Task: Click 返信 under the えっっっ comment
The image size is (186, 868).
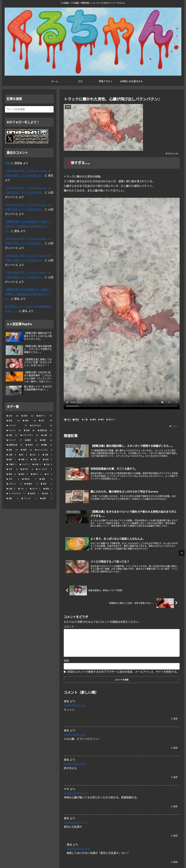Action: pos(174,719)
